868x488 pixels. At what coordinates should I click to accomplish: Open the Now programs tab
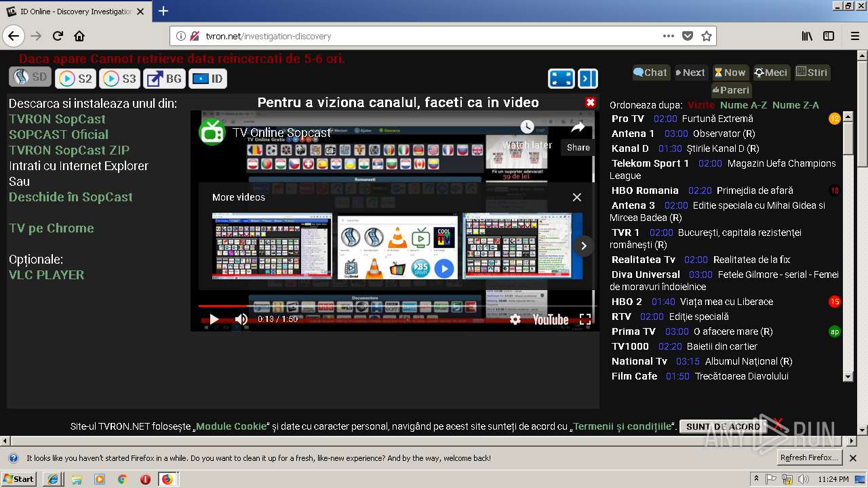point(730,73)
